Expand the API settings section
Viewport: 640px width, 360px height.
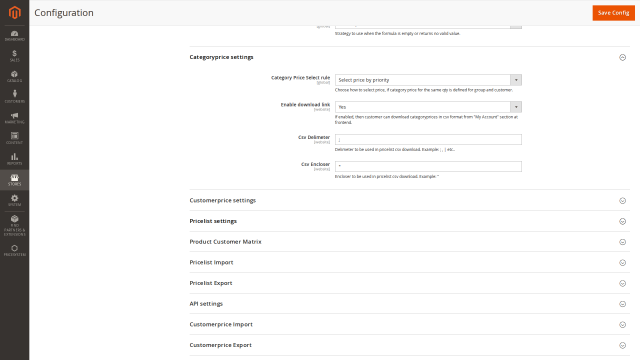(x=622, y=304)
